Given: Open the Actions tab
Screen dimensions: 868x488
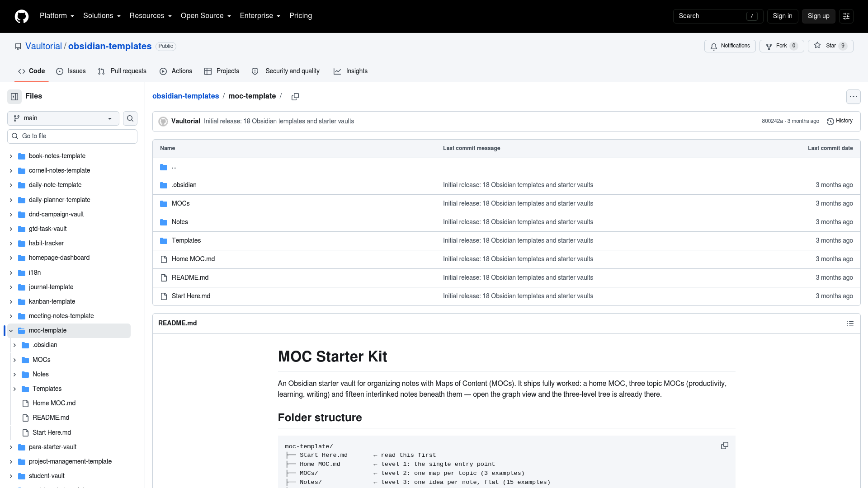Looking at the screenshot, I should [176, 71].
